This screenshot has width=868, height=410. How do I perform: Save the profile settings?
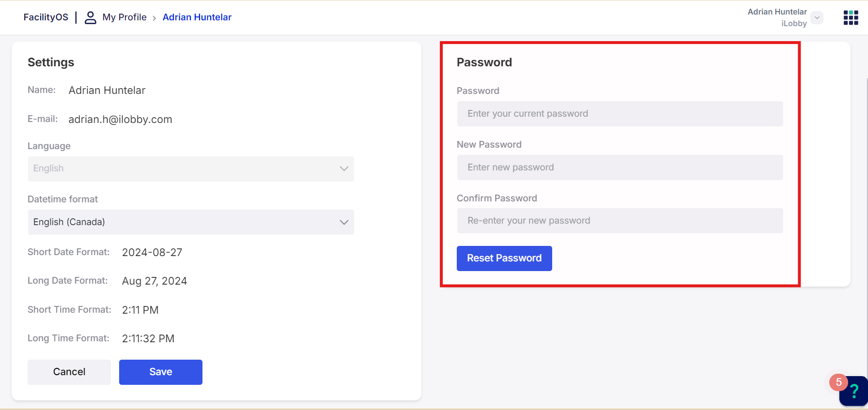(161, 372)
